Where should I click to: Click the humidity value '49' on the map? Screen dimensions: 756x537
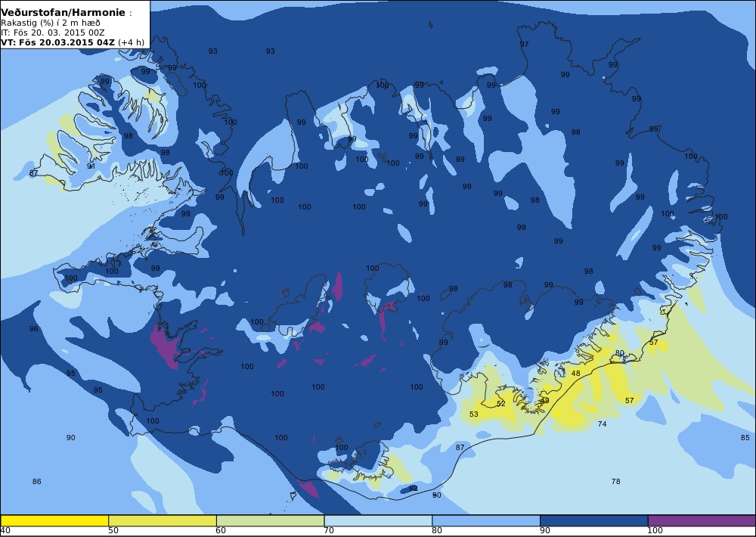545,400
